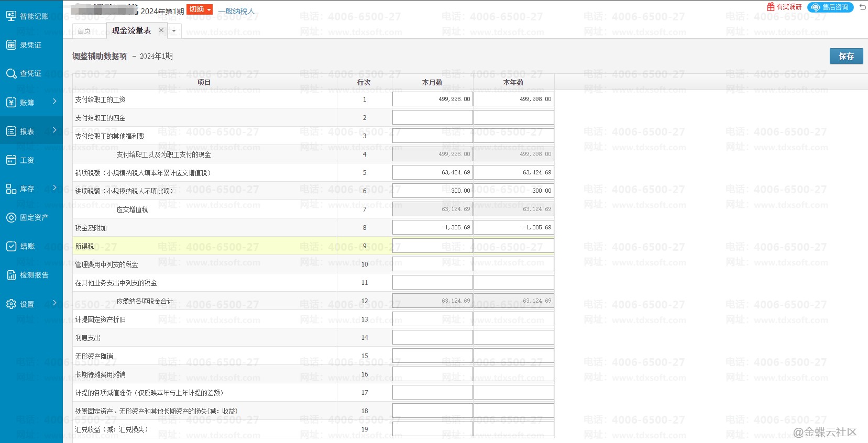Click the red 切换 period switch button

(199, 9)
